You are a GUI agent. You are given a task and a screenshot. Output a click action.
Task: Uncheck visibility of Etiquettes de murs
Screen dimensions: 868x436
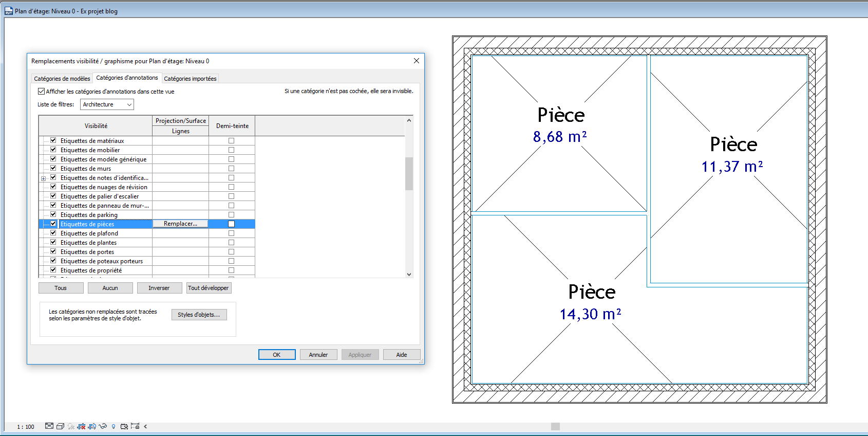click(x=53, y=168)
